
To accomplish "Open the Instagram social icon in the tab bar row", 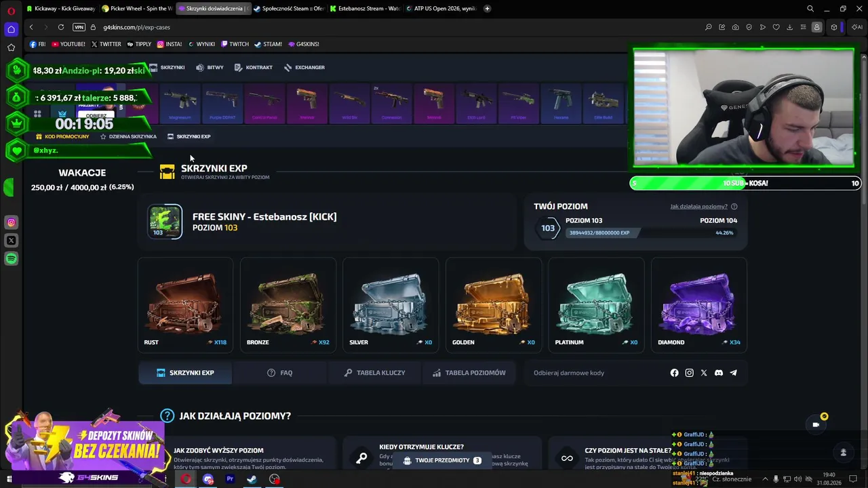I will point(689,373).
